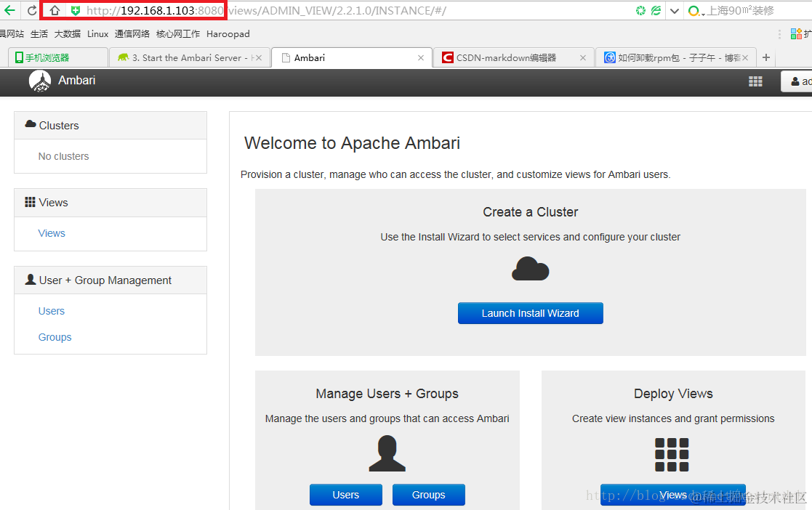Click the Ambari logo in header
This screenshot has width=812, height=510.
(x=40, y=81)
